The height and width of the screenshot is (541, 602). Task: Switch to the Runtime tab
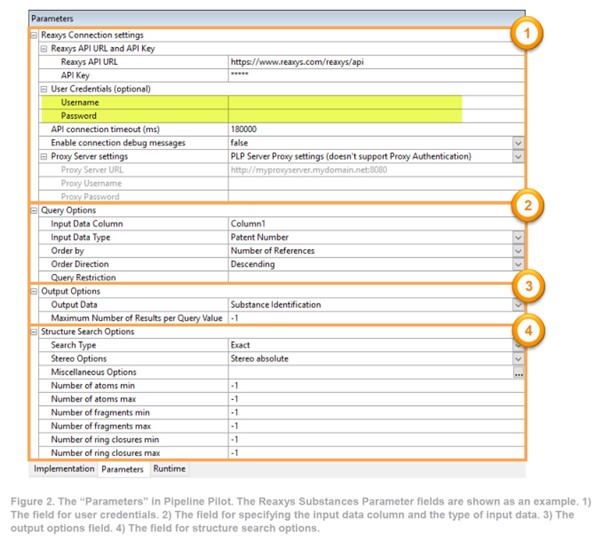coord(169,468)
